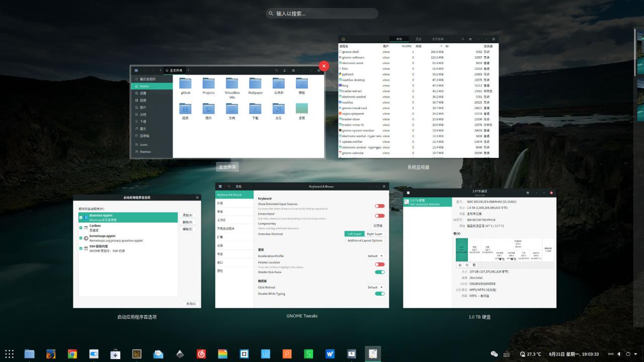The image size is (644, 362).
Task: Select Right Super overview shortcut
Action: [374, 234]
